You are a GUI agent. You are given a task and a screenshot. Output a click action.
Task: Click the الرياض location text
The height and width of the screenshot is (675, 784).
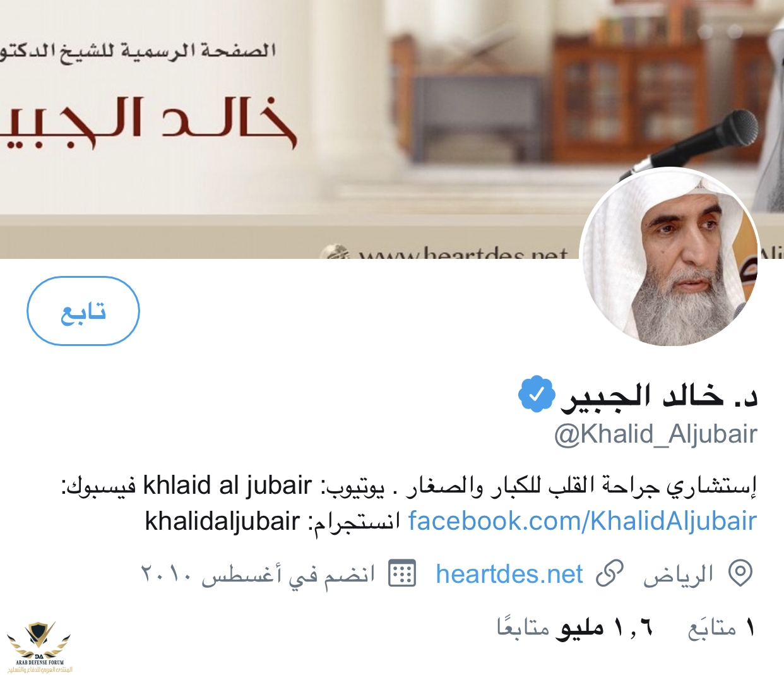point(679,574)
